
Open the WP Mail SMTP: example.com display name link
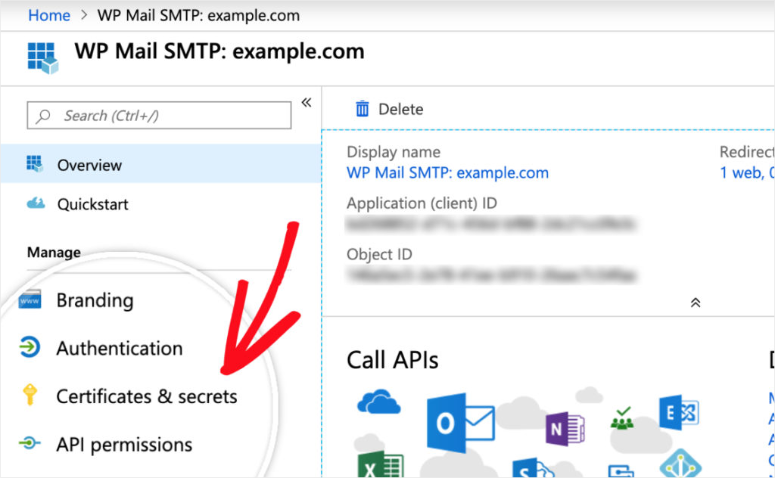(x=447, y=173)
